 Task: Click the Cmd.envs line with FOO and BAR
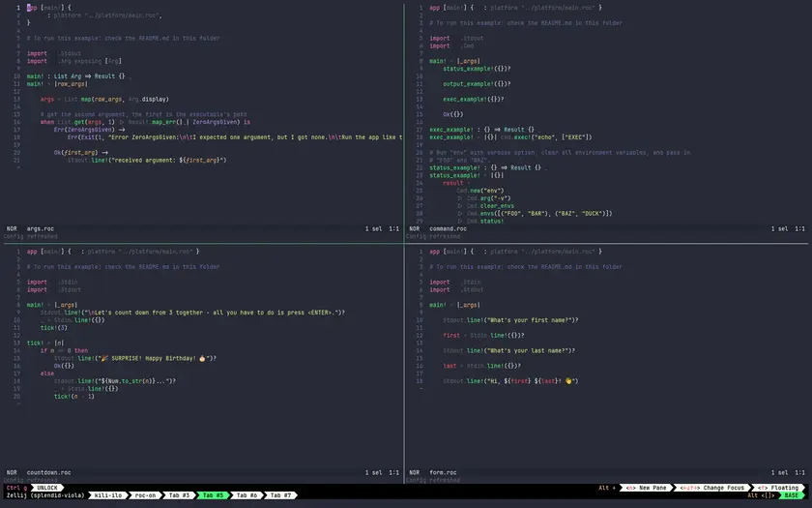535,214
